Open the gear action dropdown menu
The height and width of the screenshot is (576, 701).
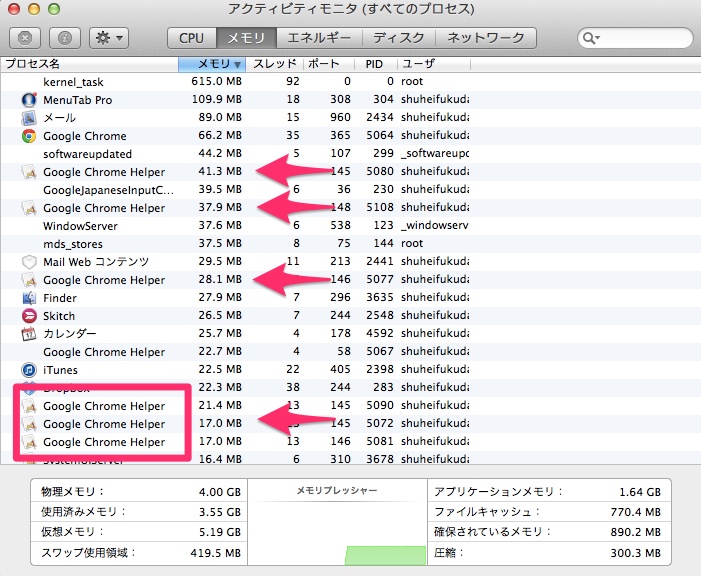tap(109, 38)
